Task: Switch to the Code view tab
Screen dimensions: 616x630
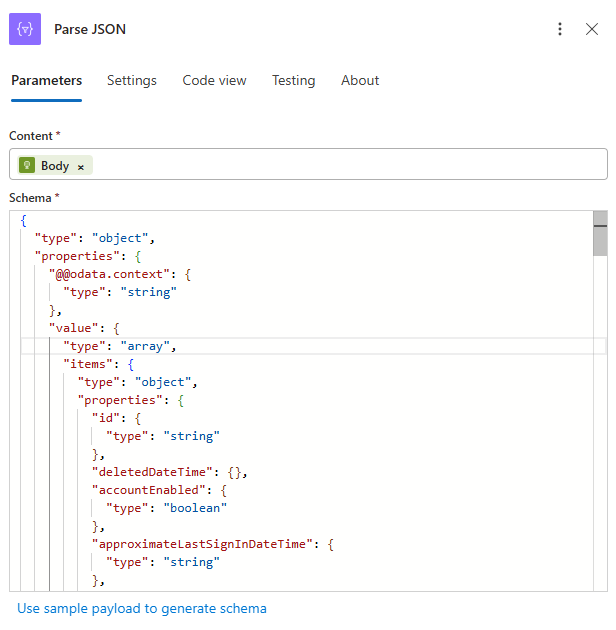Action: point(214,80)
